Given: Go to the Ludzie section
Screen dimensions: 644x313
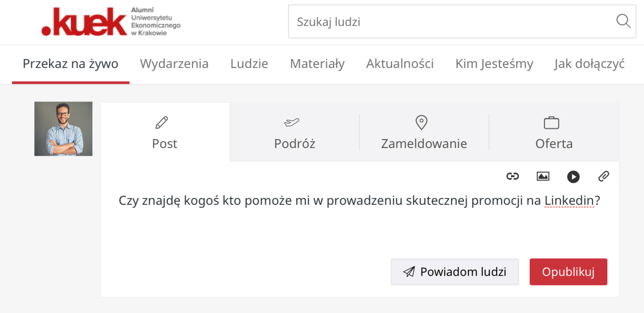Looking at the screenshot, I should click(x=249, y=64).
